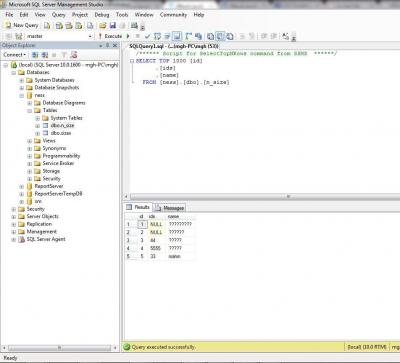Open the Connect dropdown in Object Explorer
This screenshot has width=400, height=363.
tap(14, 55)
